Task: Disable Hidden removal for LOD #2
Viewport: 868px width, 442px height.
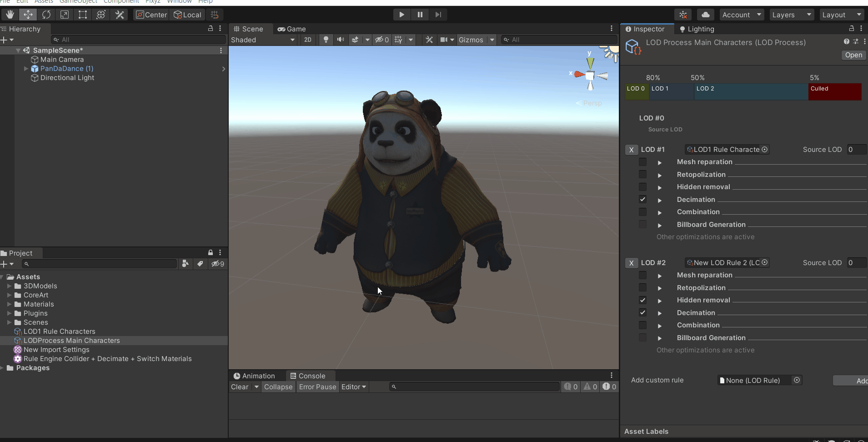Action: pyautogui.click(x=642, y=300)
